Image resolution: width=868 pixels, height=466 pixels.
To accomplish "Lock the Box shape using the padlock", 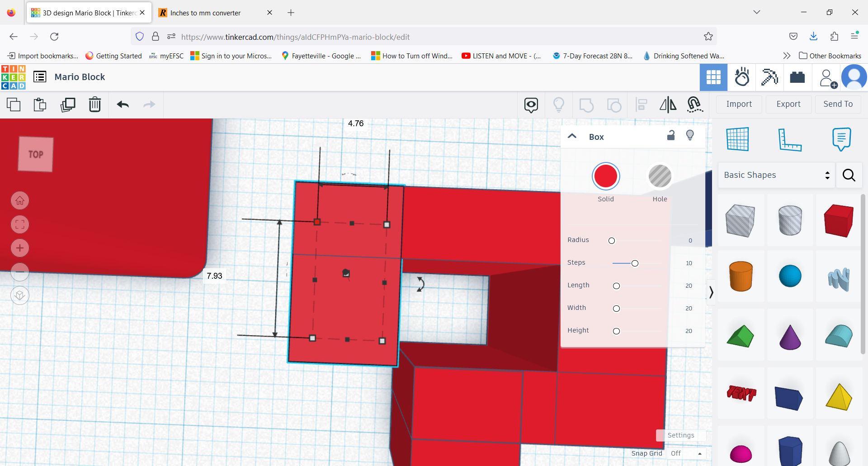I will click(x=671, y=135).
